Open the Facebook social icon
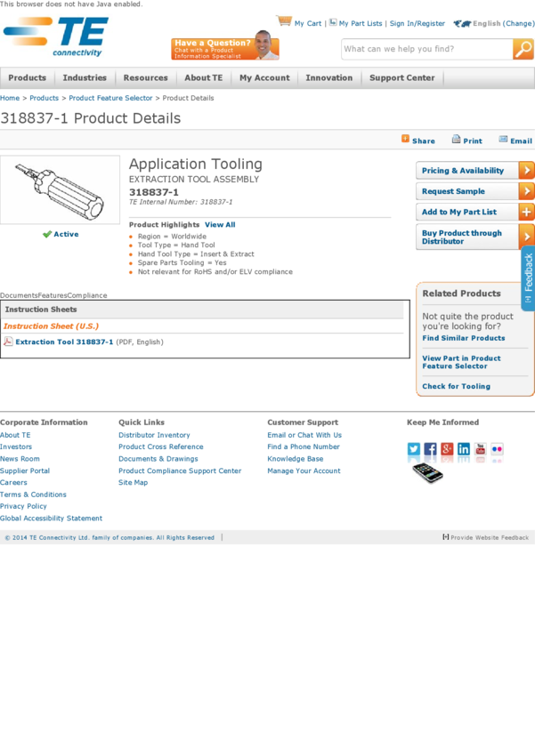 coord(430,449)
